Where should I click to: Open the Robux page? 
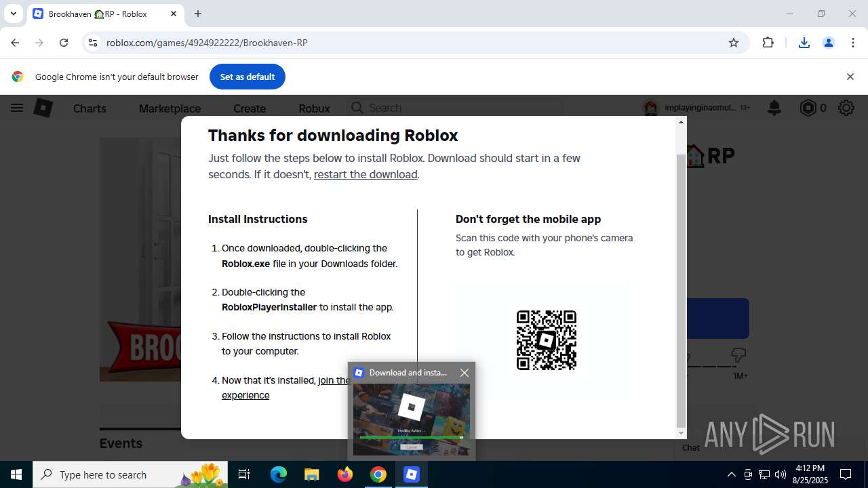[x=314, y=108]
